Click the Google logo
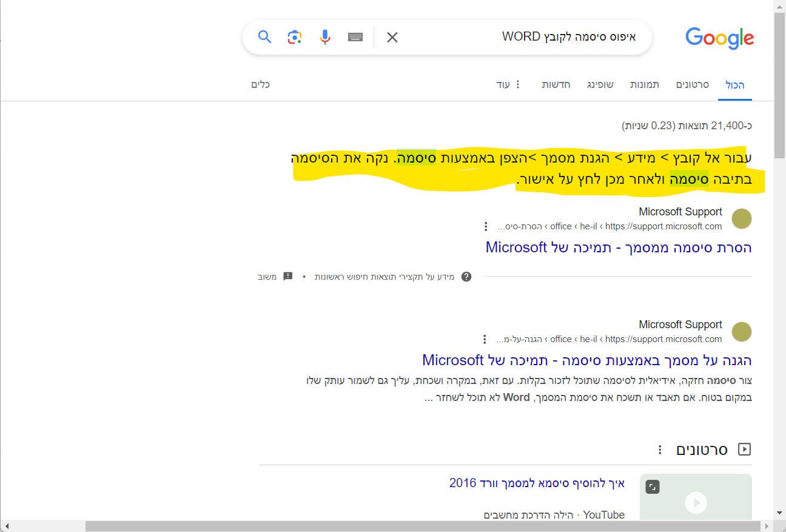The width and height of the screenshot is (786, 532). [x=719, y=38]
